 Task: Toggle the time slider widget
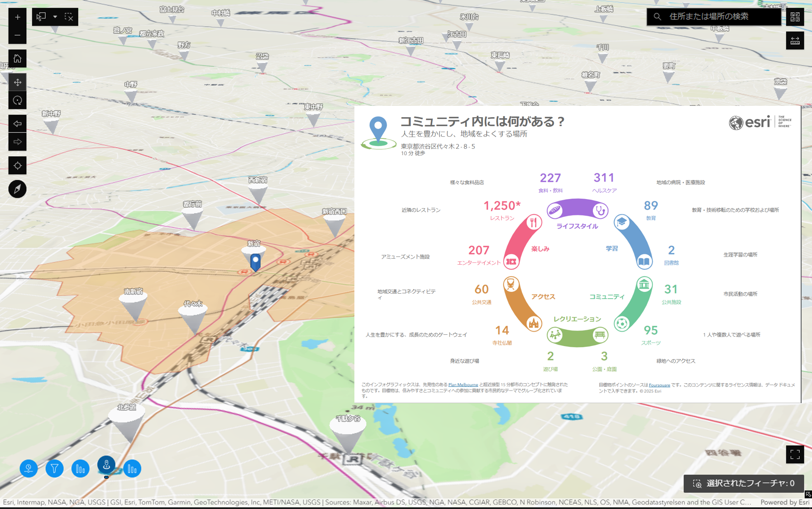28,469
